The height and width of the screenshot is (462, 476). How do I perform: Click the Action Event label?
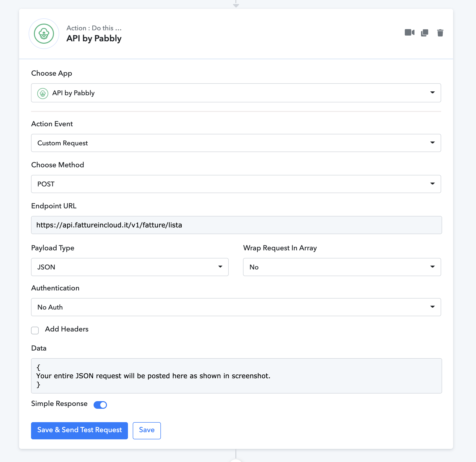click(x=52, y=124)
